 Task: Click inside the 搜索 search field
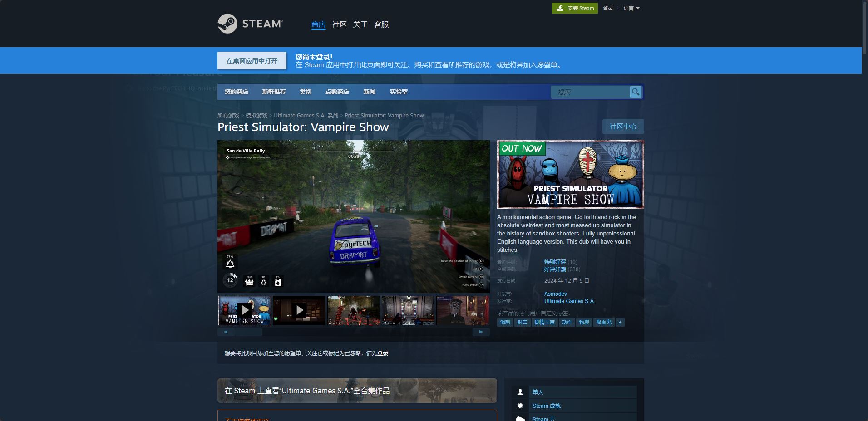(x=590, y=92)
